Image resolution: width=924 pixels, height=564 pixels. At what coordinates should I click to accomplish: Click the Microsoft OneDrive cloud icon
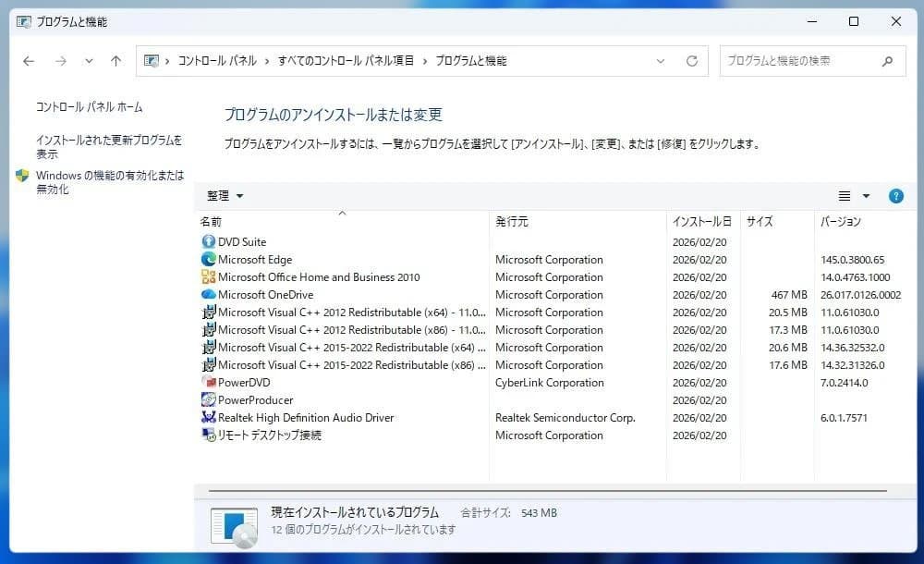209,294
